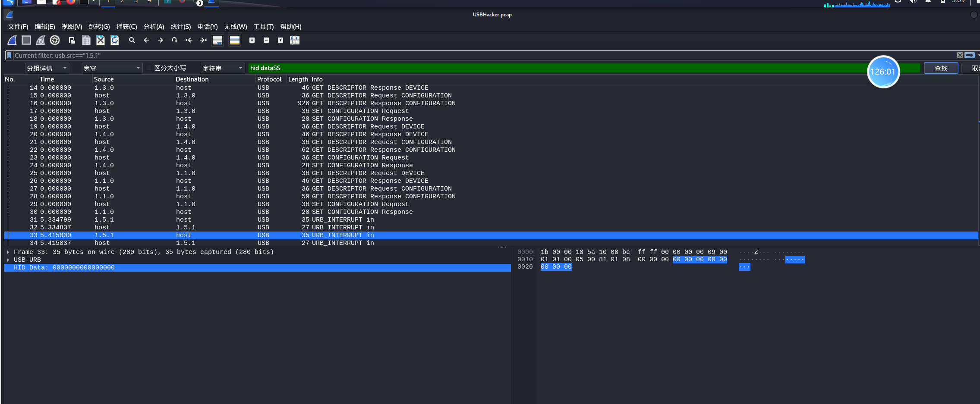Select packet 34 at time 5.415837
980x404 pixels.
491,243
